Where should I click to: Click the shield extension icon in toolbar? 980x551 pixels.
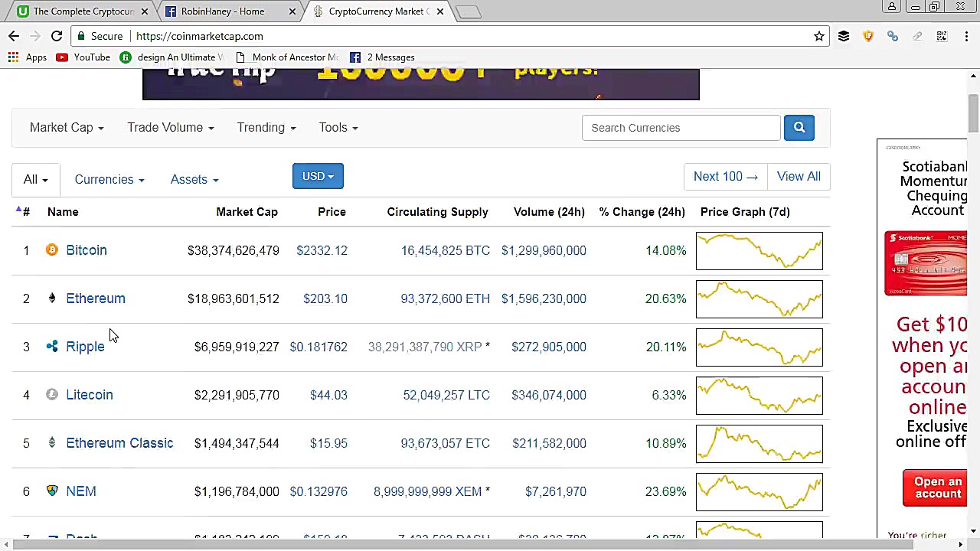click(868, 36)
